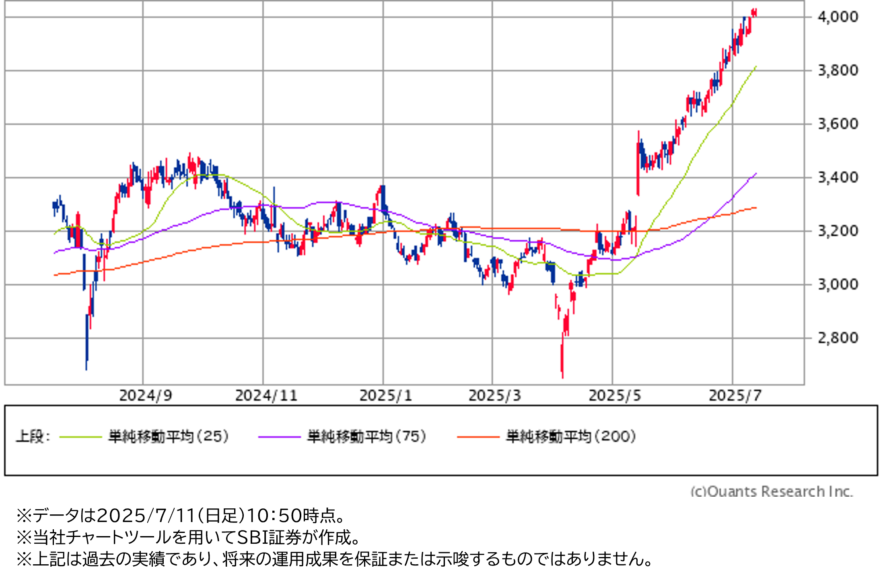Click the 2025/7 date axis label
This screenshot has width=881, height=588.
tap(735, 396)
